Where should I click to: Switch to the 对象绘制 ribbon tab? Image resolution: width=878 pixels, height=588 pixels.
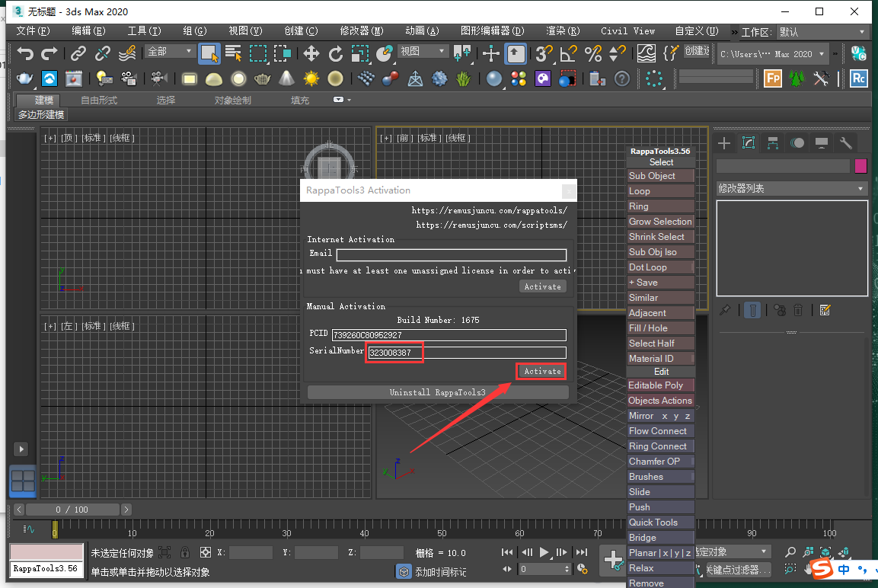tap(232, 101)
